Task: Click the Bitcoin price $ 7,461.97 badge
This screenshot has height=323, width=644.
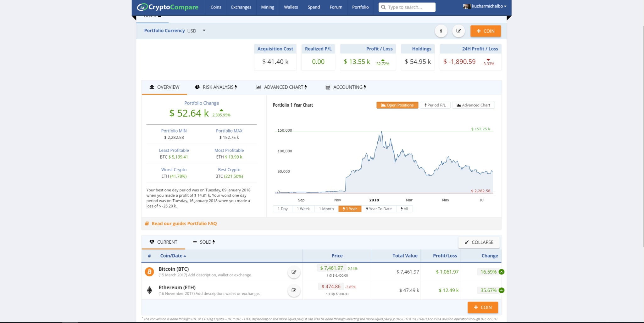Action: coord(331,268)
